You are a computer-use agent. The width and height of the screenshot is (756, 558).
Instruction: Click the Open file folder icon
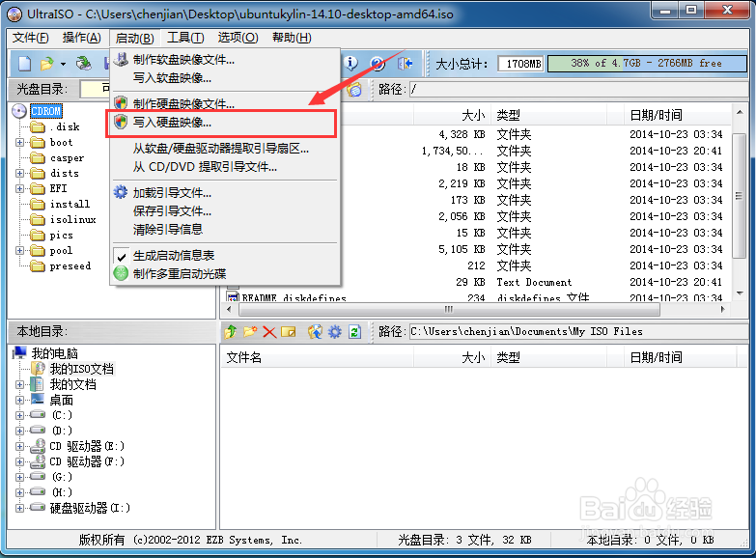click(x=46, y=63)
